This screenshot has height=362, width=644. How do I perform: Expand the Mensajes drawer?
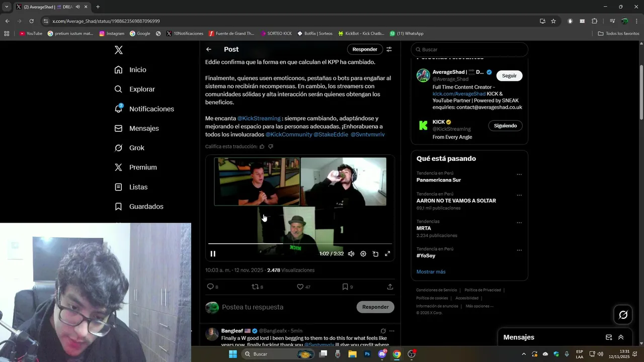click(621, 337)
